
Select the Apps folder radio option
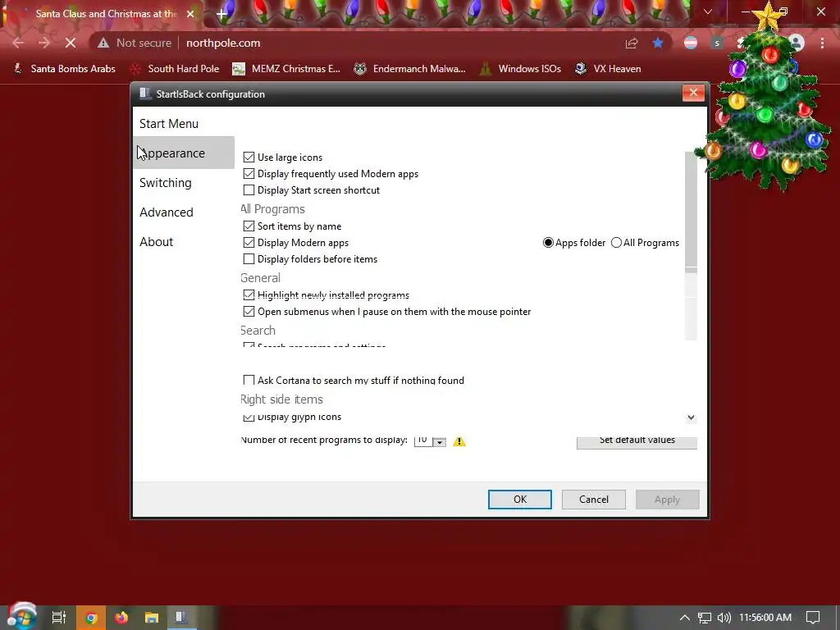[548, 243]
